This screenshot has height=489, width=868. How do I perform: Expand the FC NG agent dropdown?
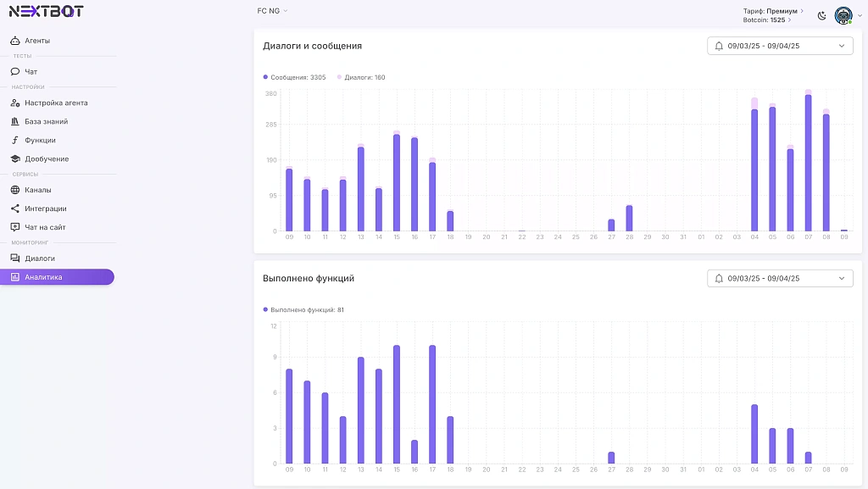coord(272,11)
